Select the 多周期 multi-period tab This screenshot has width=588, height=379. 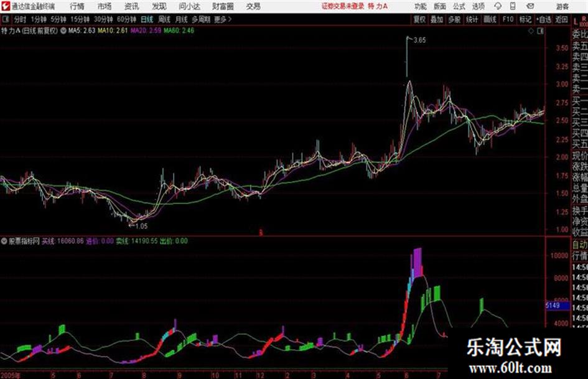tap(201, 19)
